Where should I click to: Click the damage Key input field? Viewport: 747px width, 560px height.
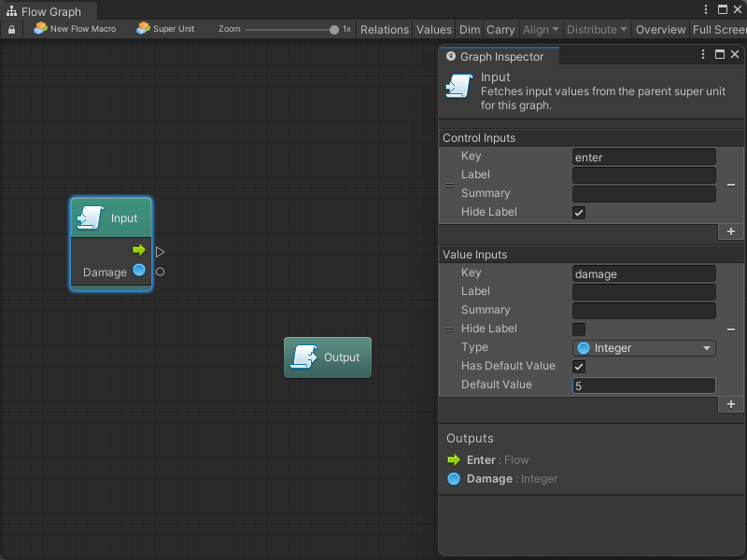point(643,273)
